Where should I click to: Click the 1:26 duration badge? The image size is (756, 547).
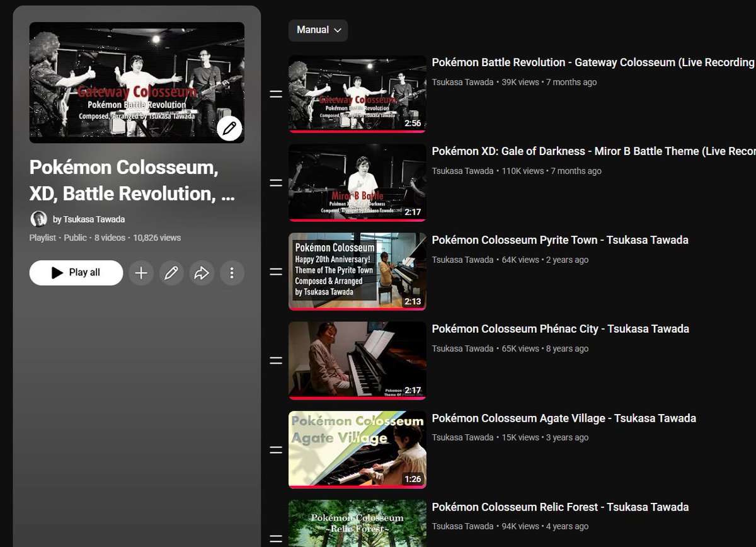(413, 479)
